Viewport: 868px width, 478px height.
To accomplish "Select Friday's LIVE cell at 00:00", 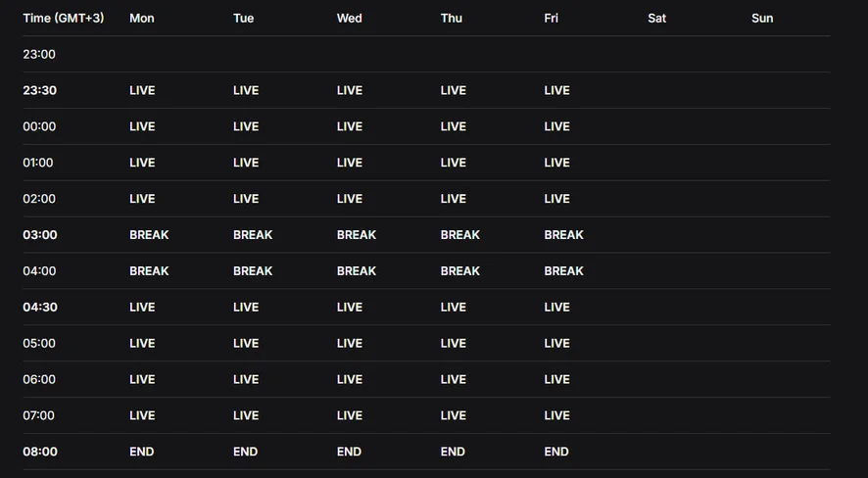I will click(556, 126).
